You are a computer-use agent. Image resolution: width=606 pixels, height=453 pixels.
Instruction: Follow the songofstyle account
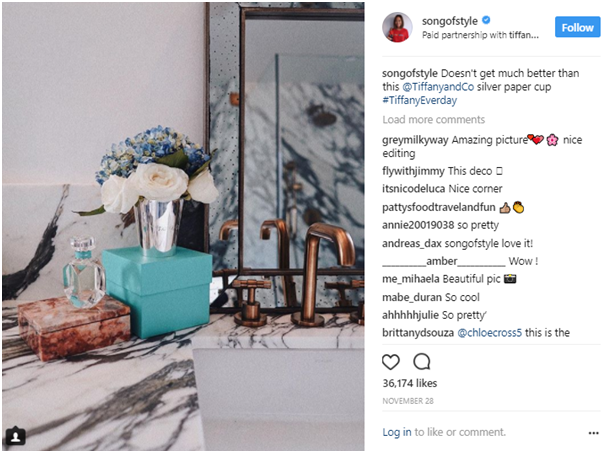[577, 27]
